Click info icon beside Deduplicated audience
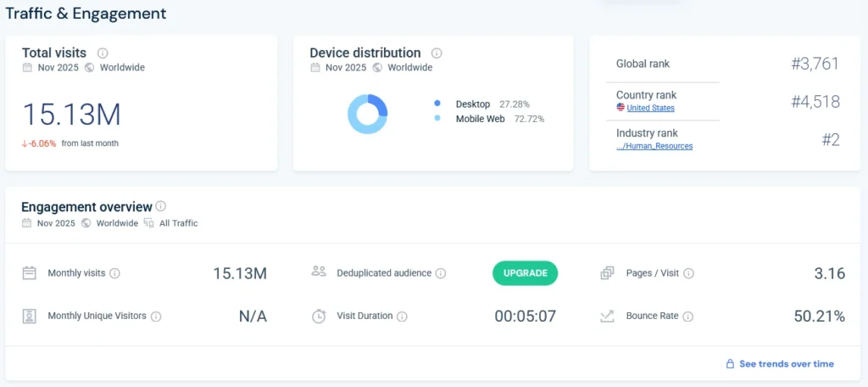 pos(441,273)
